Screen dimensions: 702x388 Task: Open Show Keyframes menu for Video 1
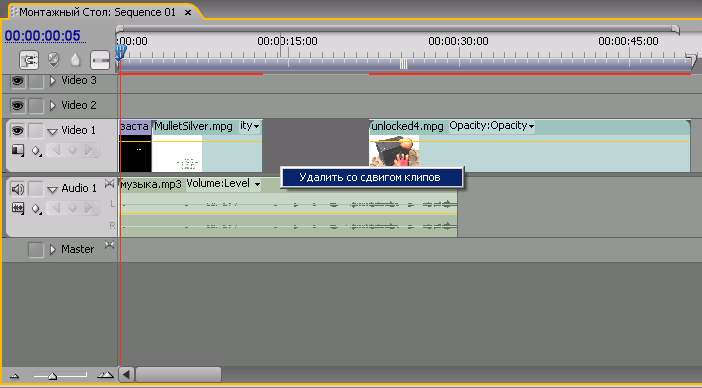[x=36, y=151]
